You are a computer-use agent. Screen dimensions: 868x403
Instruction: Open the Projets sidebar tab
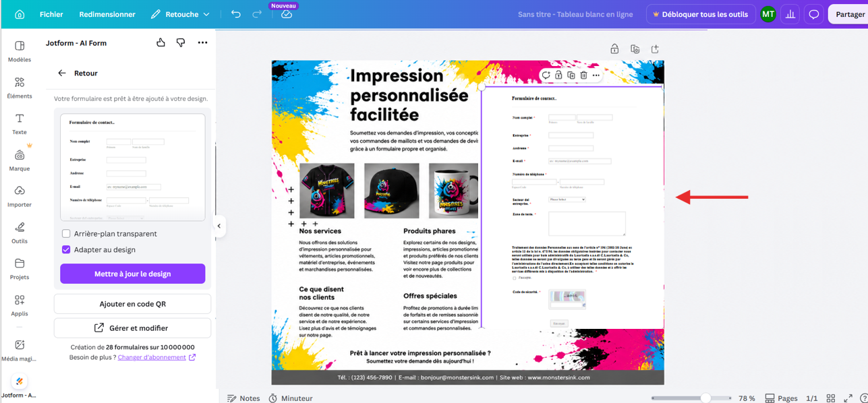pyautogui.click(x=20, y=269)
